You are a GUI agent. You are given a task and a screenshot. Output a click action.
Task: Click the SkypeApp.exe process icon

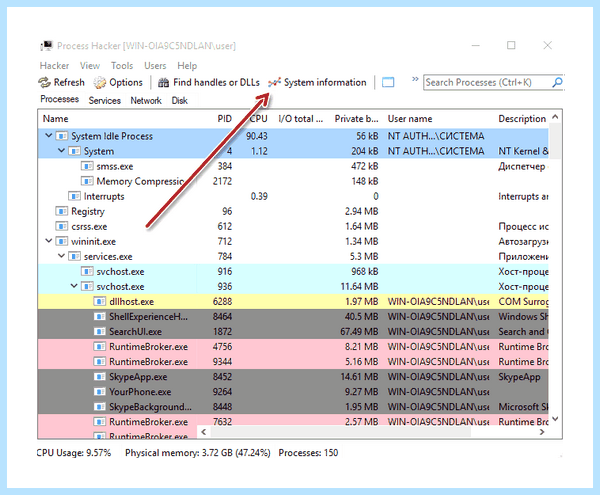coord(99,377)
